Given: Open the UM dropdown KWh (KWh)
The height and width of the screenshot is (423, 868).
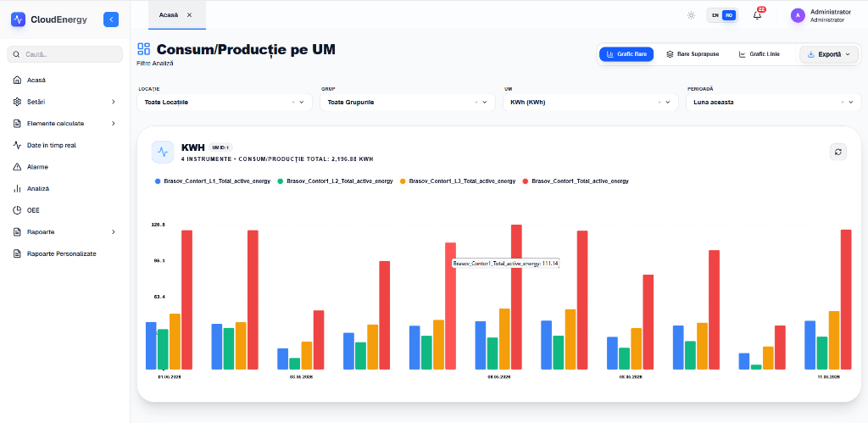Looking at the screenshot, I should (x=591, y=103).
